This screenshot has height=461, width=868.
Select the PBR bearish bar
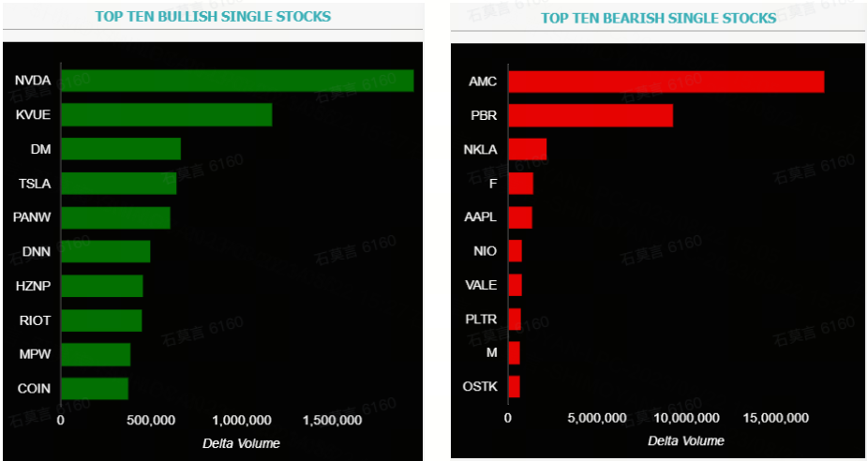[591, 115]
